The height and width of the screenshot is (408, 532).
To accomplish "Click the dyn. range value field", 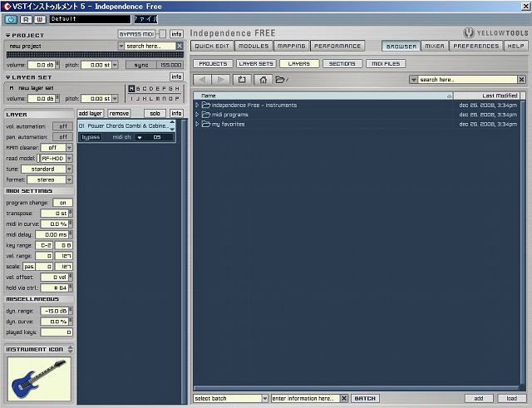I will (54, 311).
